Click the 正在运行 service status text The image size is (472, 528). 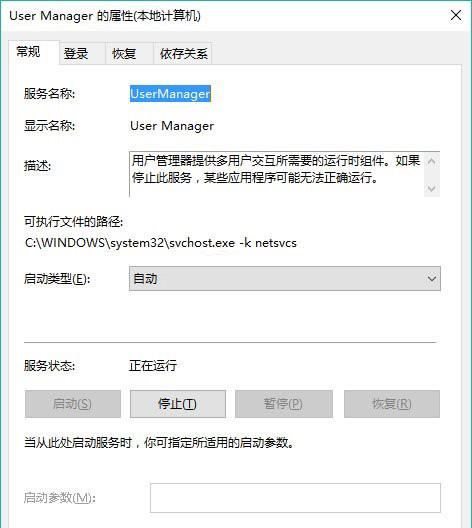pyautogui.click(x=153, y=365)
